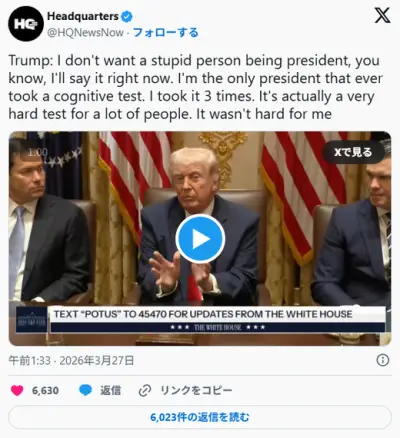Play the embedded video
400x438 pixels.
point(200,239)
